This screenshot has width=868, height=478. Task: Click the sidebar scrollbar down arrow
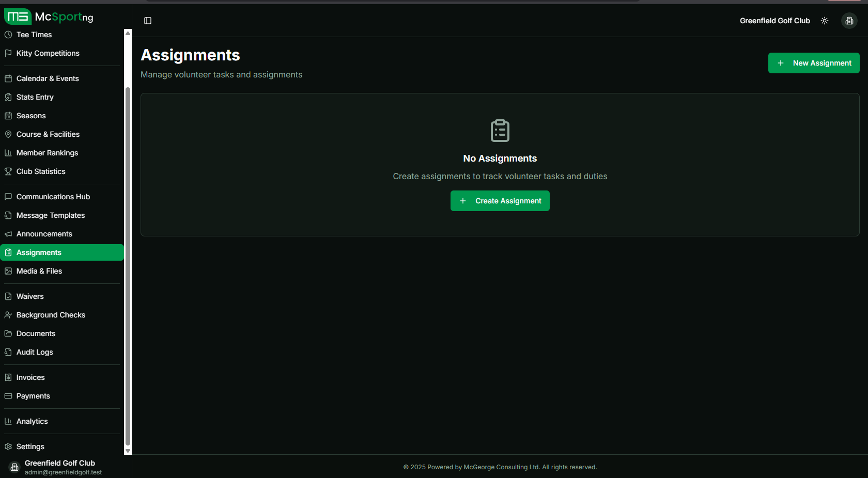pos(128,451)
